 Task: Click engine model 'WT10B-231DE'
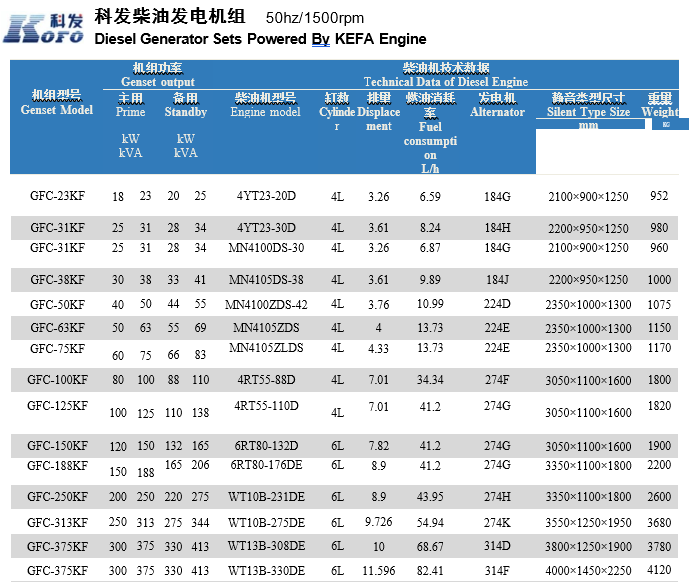point(266,496)
